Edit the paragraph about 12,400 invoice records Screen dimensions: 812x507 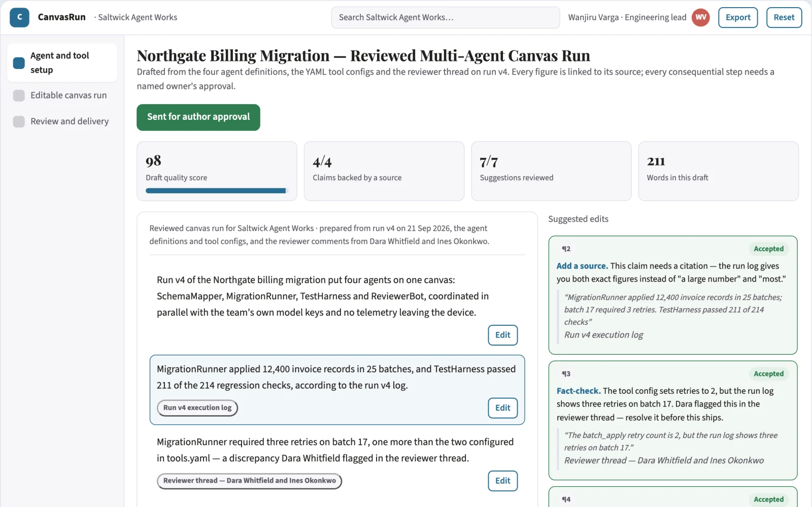pos(503,408)
